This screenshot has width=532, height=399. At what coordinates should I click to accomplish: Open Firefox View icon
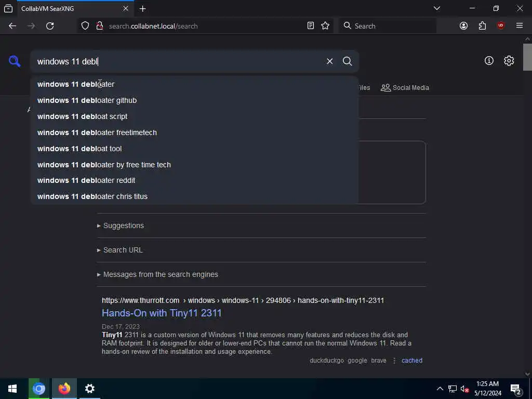[8, 8]
